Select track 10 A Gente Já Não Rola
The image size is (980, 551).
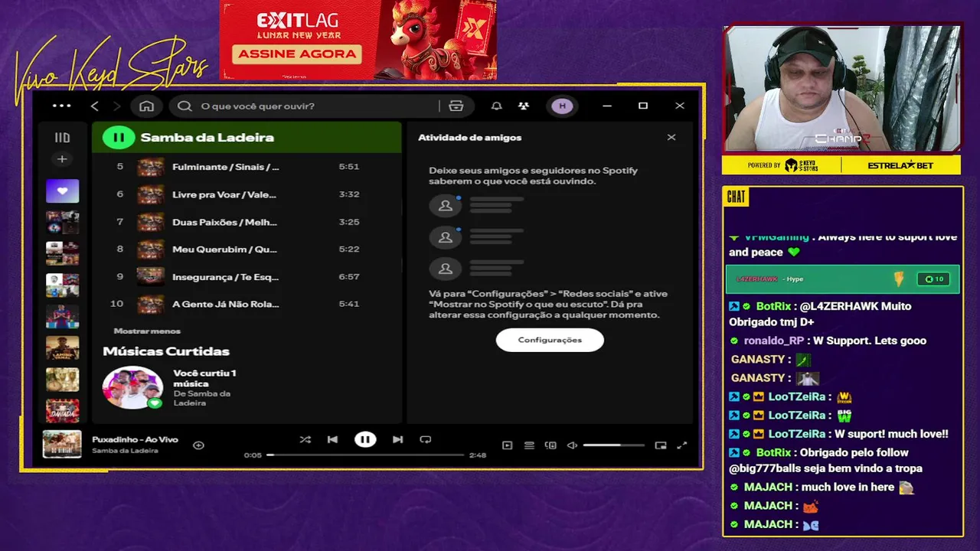click(x=247, y=304)
